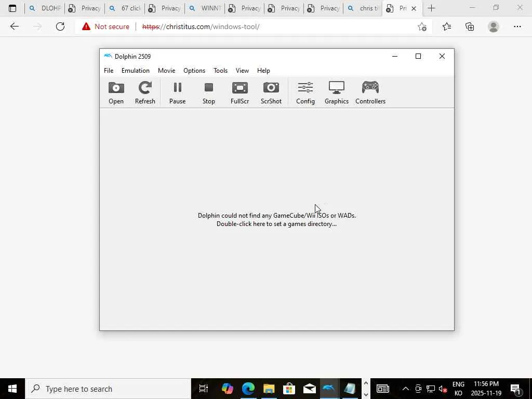Open the File menu in Dolphin
Screen dimensions: 532x399
point(109,71)
